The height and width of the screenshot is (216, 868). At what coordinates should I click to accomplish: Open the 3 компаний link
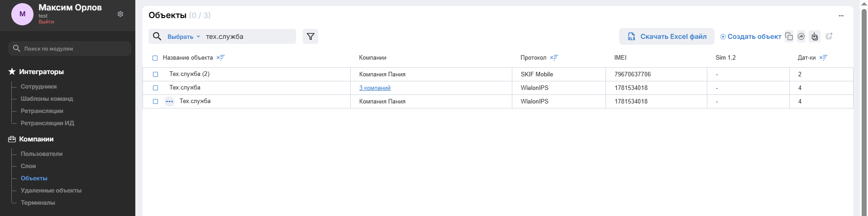[375, 88]
